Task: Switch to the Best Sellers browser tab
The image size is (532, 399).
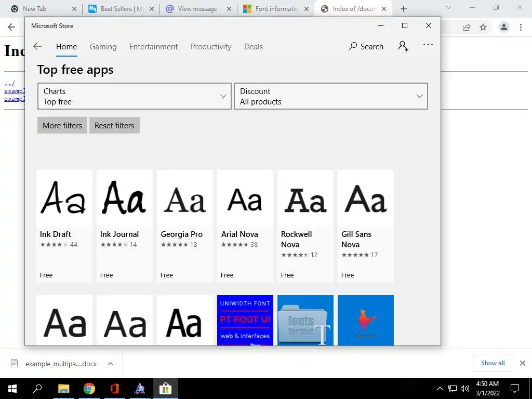Action: 121,9
